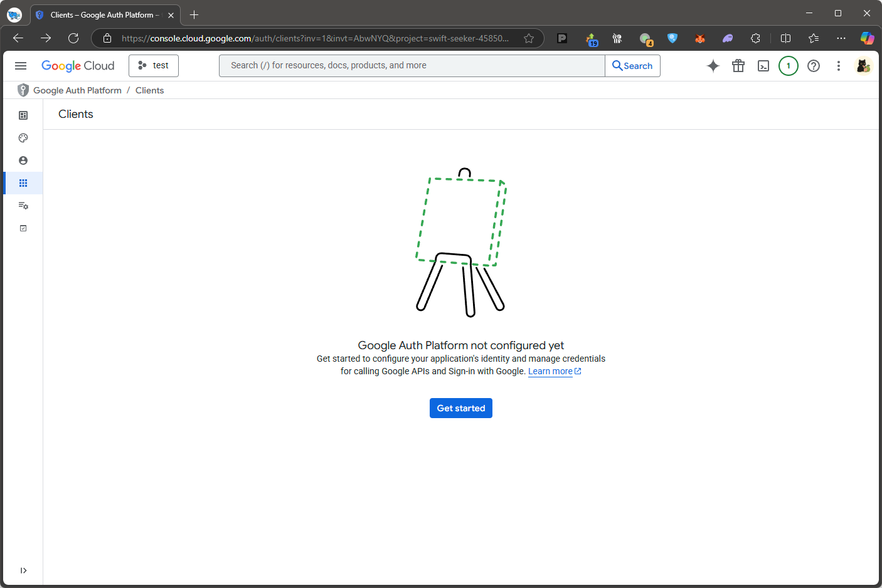This screenshot has width=882, height=588.
Task: Open the Learn more link
Action: point(555,371)
